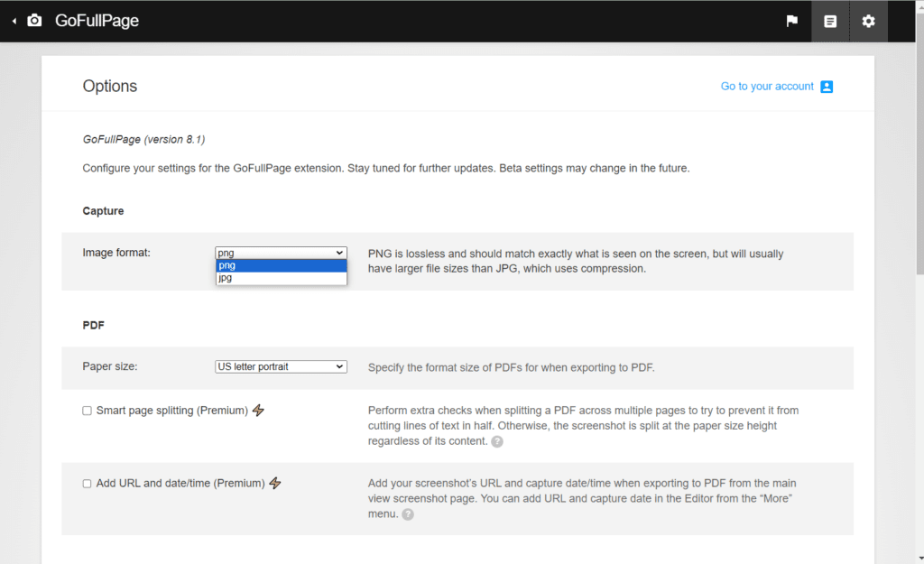Open the files list document icon

pos(830,22)
